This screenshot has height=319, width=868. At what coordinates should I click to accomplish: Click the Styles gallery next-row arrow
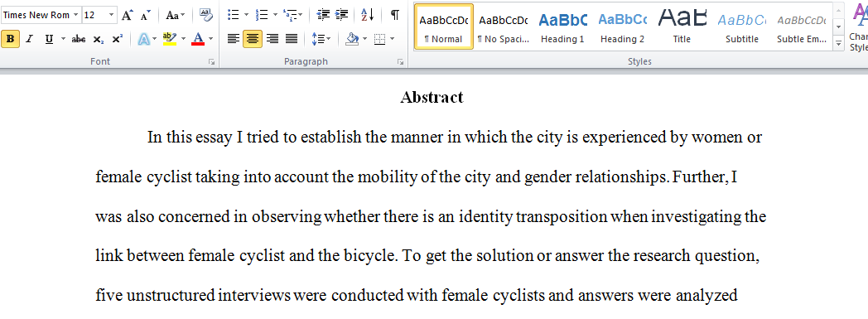(838, 27)
